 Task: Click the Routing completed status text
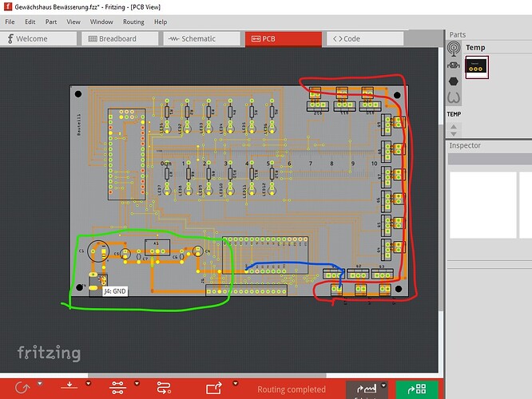click(292, 389)
